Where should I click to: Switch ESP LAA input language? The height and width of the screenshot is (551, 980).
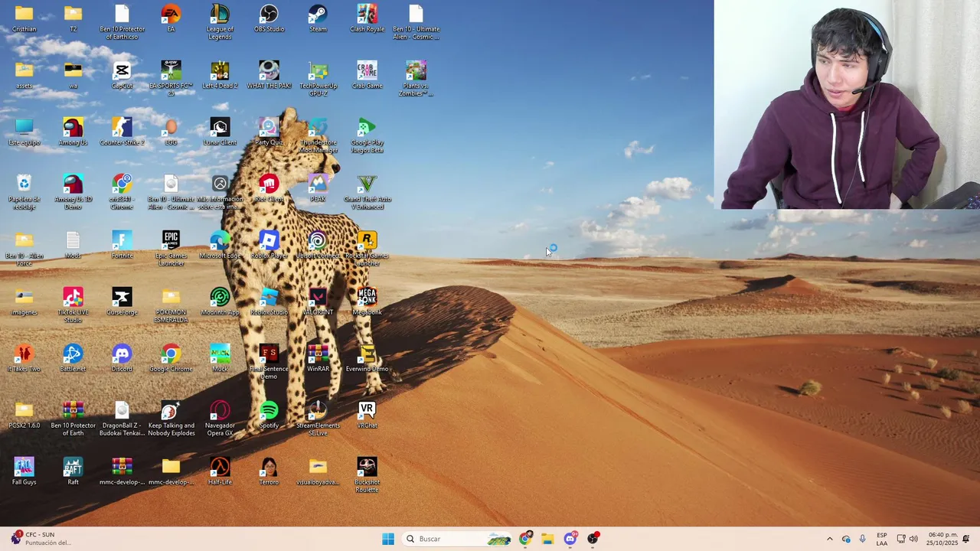tap(882, 539)
